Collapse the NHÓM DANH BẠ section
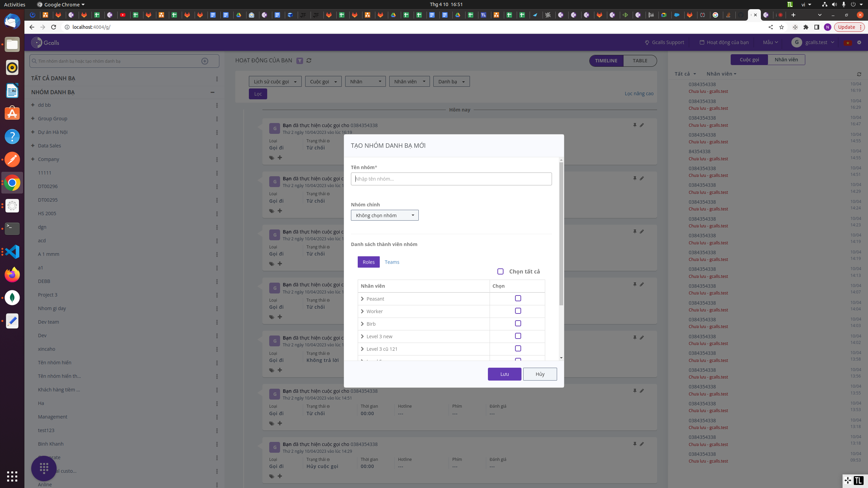This screenshot has width=868, height=488. pyautogui.click(x=212, y=92)
